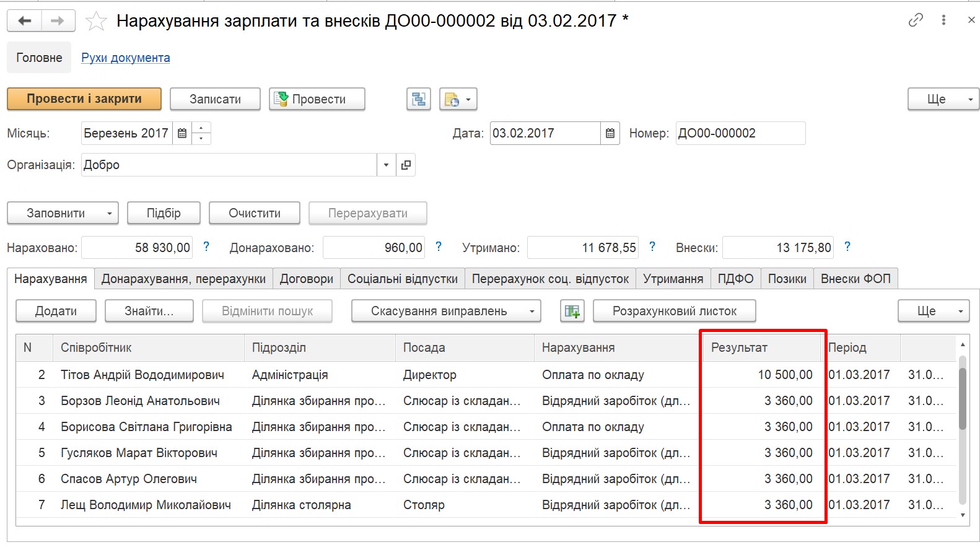Image resolution: width=980 pixels, height=550 pixels.
Task: Open calendar picker for Дата field
Action: pyautogui.click(x=610, y=133)
